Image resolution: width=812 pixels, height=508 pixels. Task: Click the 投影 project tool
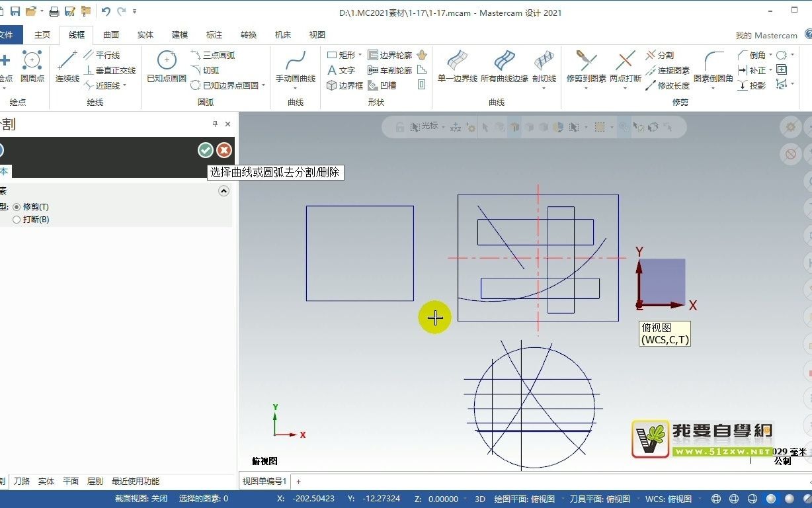[752, 85]
